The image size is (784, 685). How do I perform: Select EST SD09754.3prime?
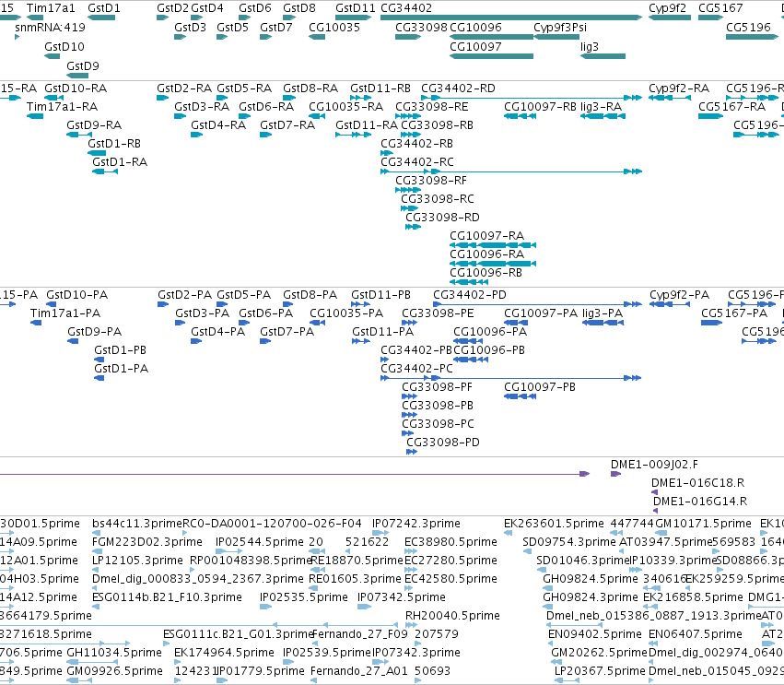[528, 551]
